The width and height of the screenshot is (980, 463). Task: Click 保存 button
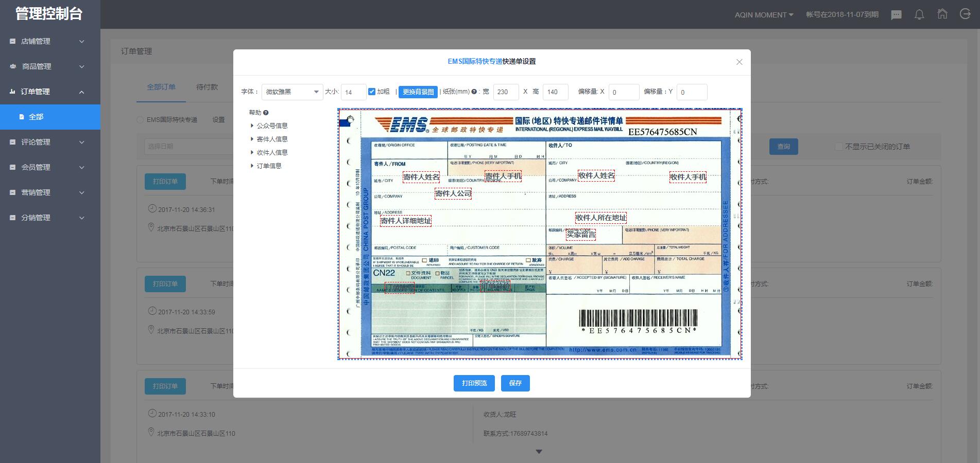click(x=515, y=383)
